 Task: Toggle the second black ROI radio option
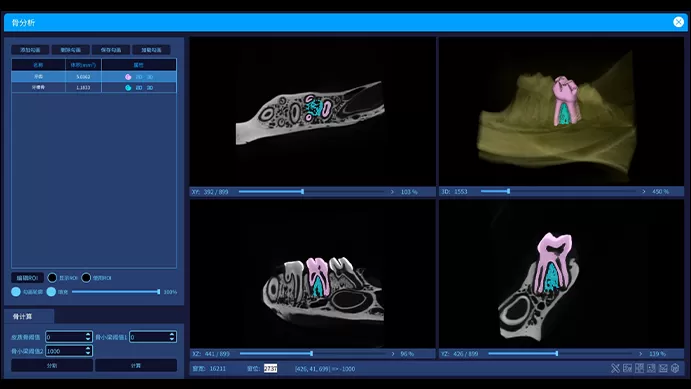click(86, 278)
